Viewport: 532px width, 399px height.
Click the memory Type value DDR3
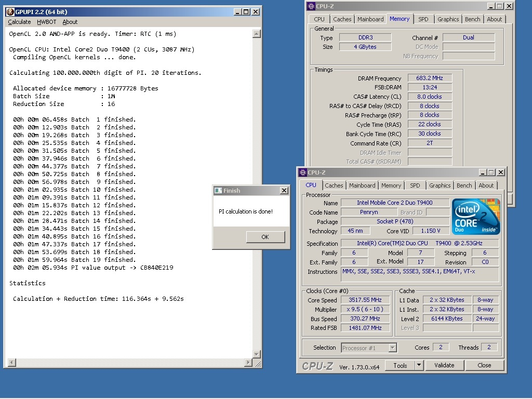click(365, 37)
